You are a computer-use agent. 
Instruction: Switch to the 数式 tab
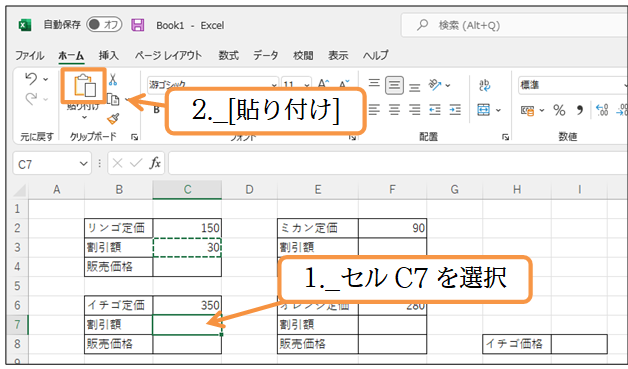228,55
